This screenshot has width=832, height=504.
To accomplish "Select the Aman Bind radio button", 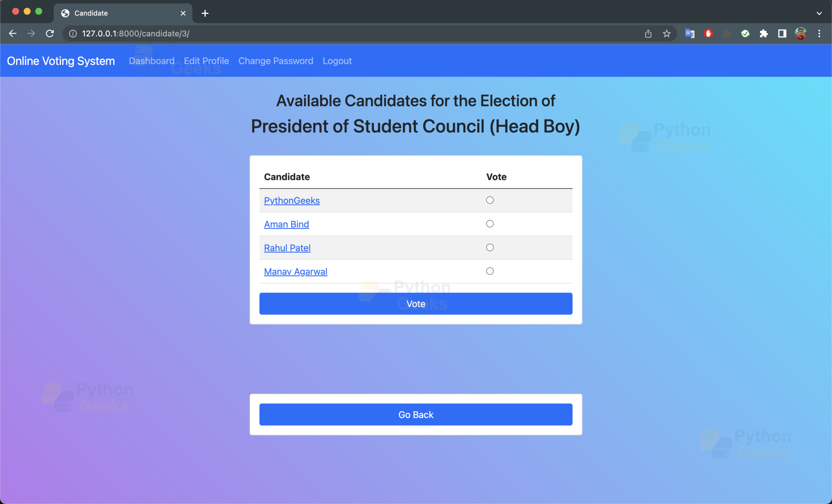I will click(x=490, y=224).
